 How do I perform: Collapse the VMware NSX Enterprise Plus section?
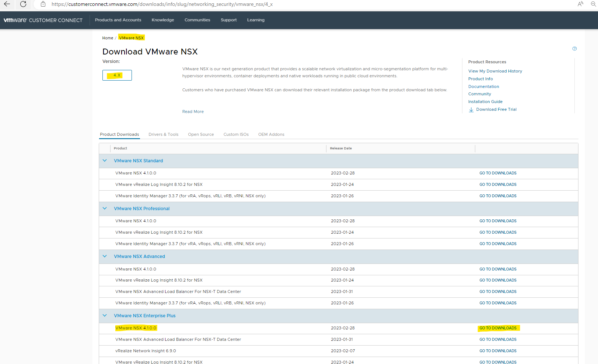click(105, 316)
